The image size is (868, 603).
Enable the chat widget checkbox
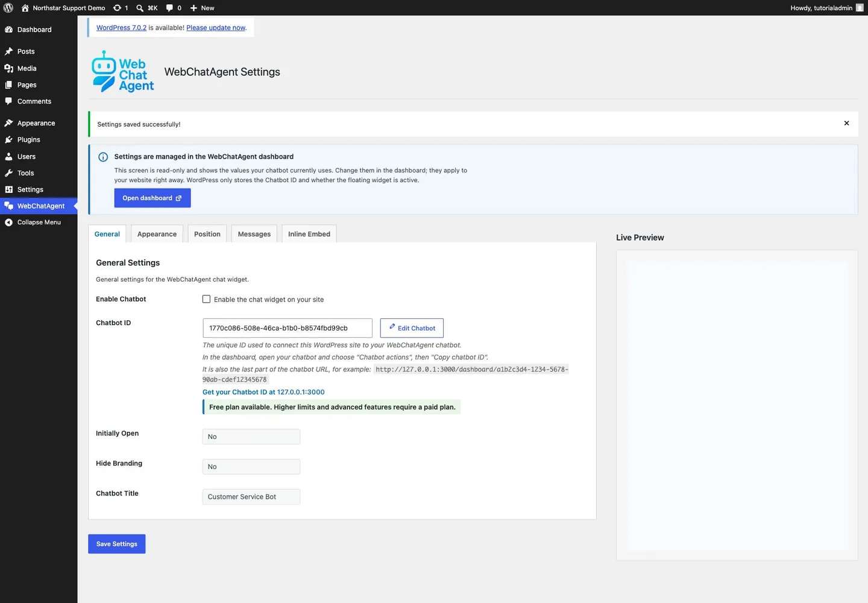pyautogui.click(x=206, y=299)
